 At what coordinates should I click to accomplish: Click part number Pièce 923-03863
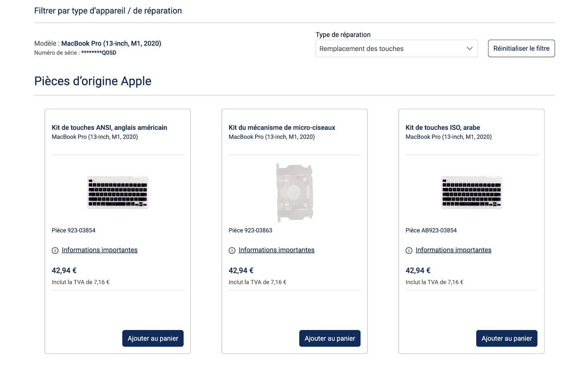click(250, 230)
